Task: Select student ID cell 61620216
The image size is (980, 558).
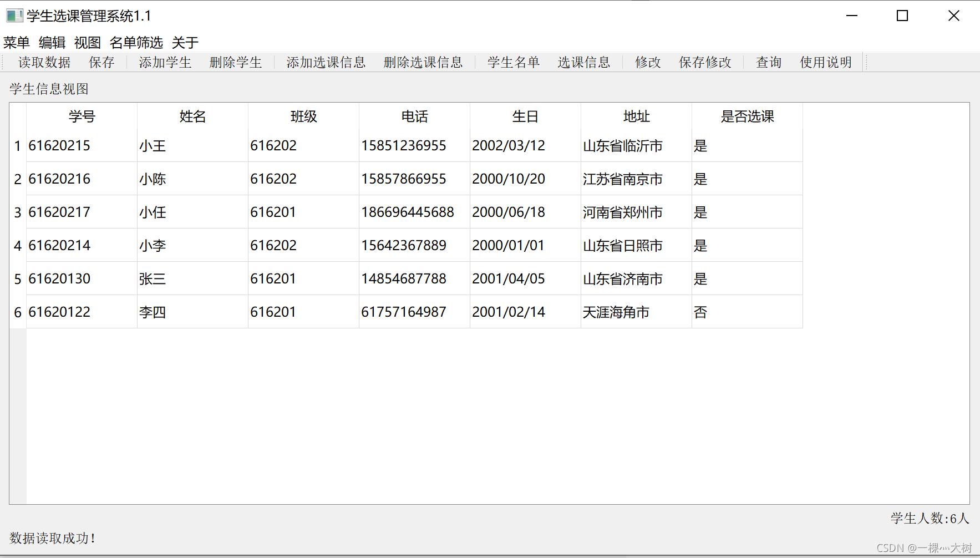Action: pos(82,179)
